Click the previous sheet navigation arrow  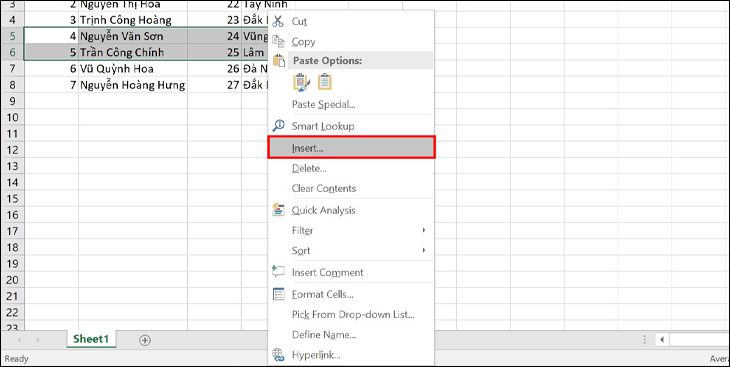pos(19,340)
